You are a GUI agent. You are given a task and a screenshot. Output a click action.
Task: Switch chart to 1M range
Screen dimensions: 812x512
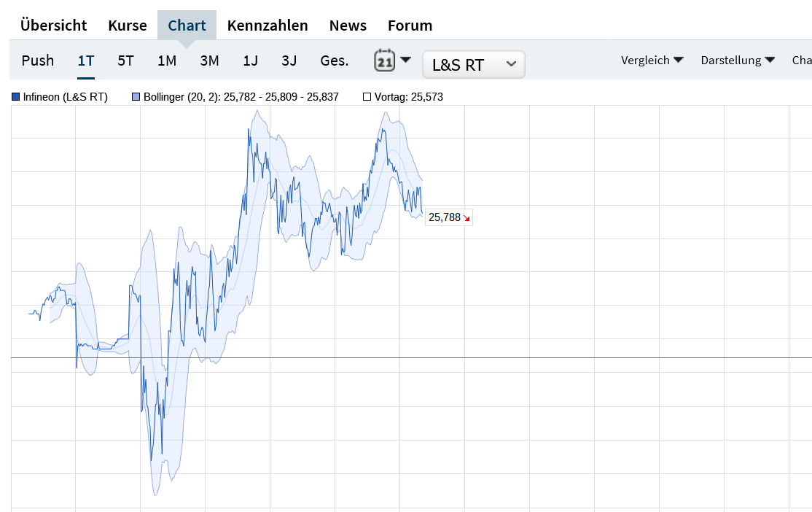(167, 61)
